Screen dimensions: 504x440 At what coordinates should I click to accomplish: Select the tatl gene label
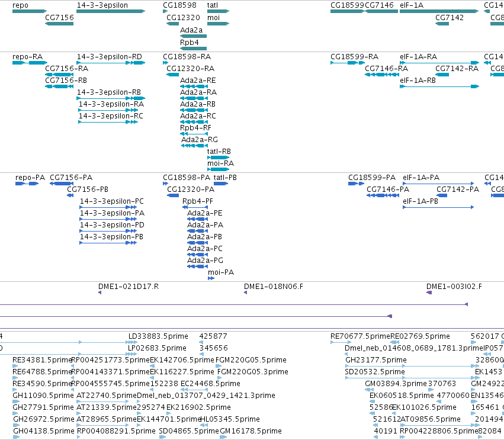pyautogui.click(x=213, y=5)
